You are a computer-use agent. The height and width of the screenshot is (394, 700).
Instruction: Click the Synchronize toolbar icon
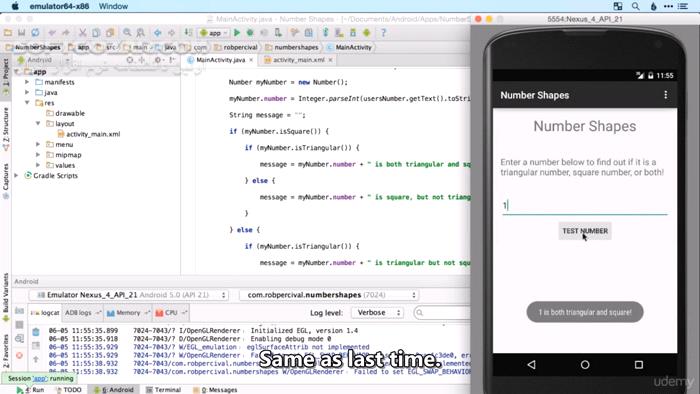point(35,33)
